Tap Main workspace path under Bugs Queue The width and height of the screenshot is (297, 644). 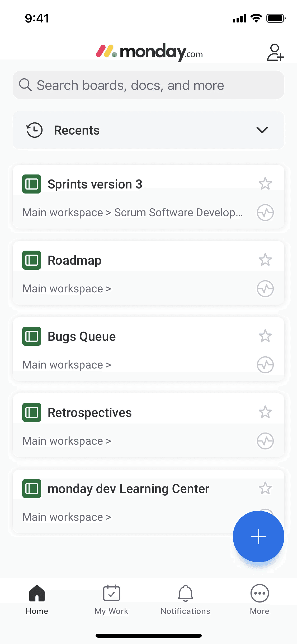[67, 365]
